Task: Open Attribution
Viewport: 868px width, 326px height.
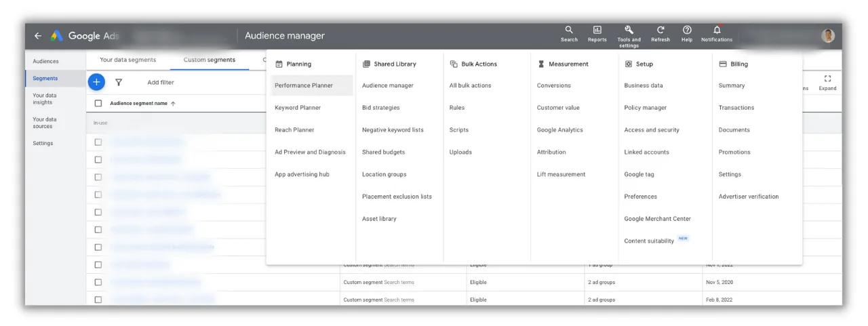Action: click(551, 152)
